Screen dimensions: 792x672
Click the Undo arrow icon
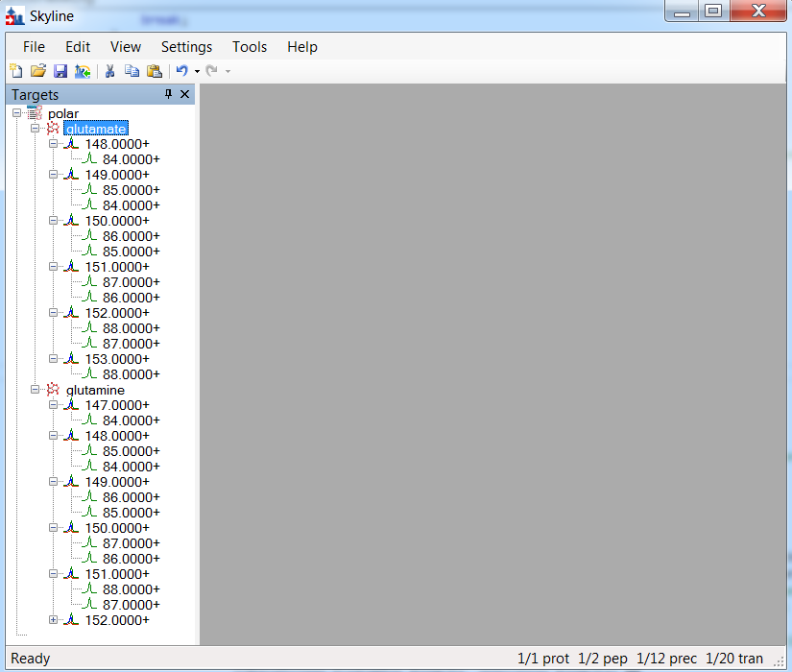click(181, 71)
